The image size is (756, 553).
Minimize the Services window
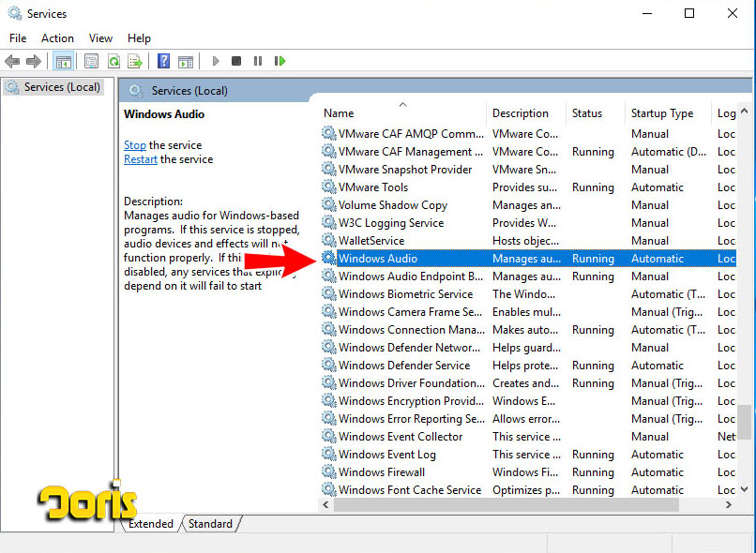[647, 13]
